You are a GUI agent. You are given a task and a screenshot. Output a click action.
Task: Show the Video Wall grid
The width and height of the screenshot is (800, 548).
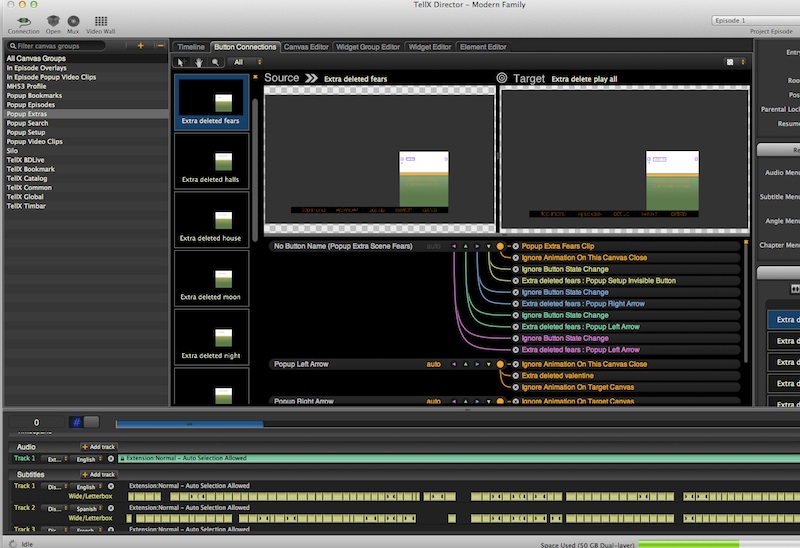click(x=101, y=20)
